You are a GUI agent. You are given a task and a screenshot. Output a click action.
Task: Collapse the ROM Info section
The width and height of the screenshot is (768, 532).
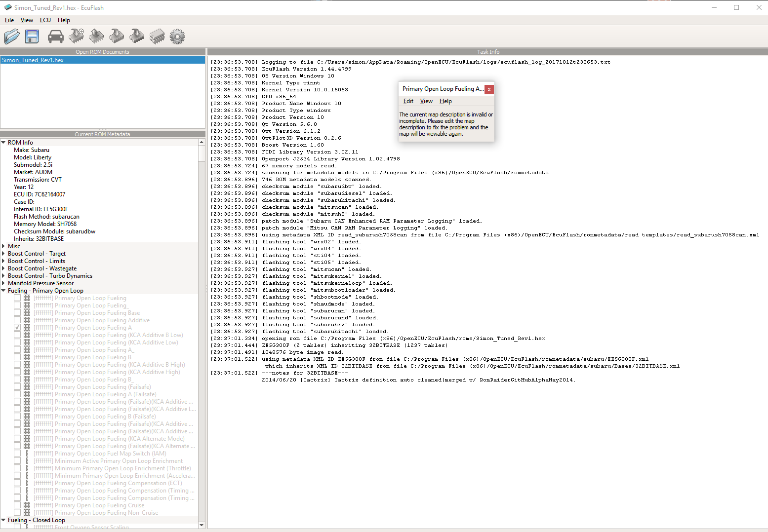click(3, 143)
